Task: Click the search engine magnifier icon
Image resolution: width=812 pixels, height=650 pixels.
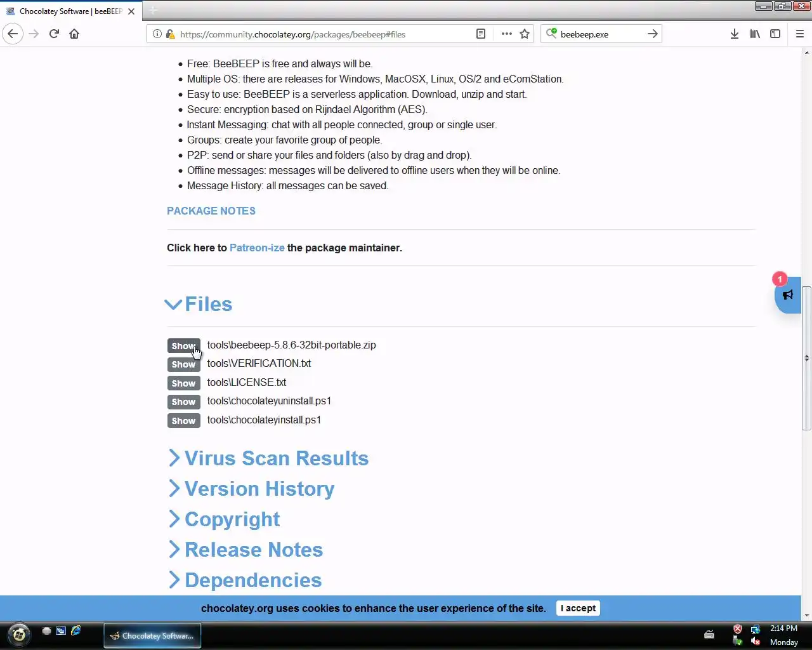Action: 551,34
